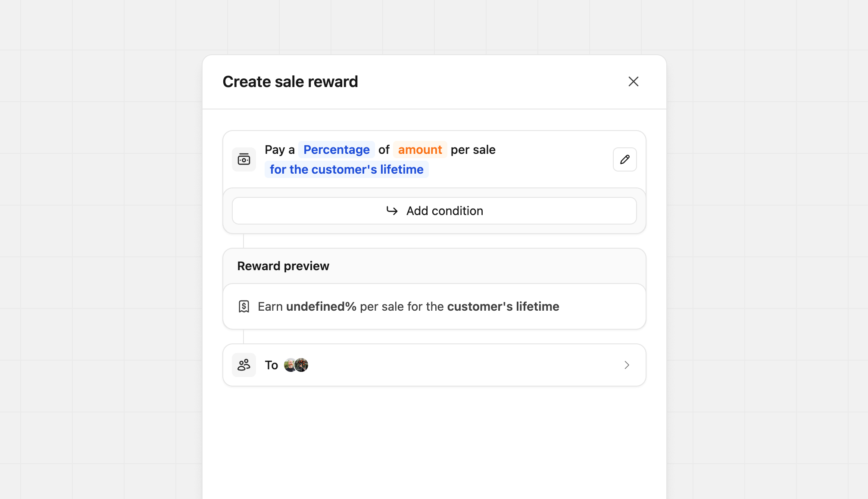The image size is (868, 499).
Task: Open the pencil edit icon for the pay rule
Action: click(x=624, y=159)
